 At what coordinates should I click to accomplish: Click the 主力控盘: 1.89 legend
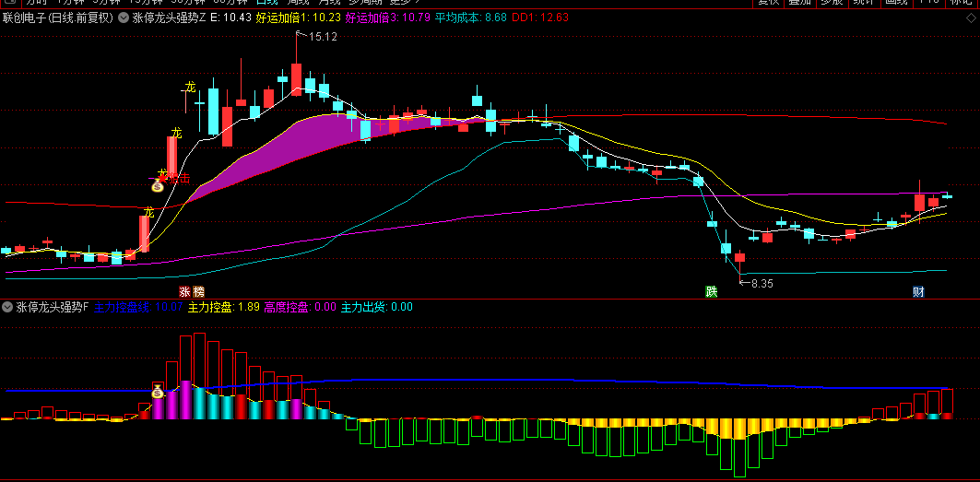(x=224, y=307)
